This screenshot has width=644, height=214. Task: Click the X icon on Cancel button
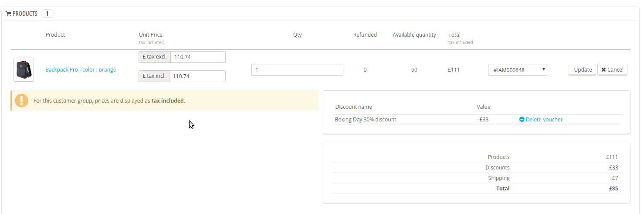tap(603, 70)
